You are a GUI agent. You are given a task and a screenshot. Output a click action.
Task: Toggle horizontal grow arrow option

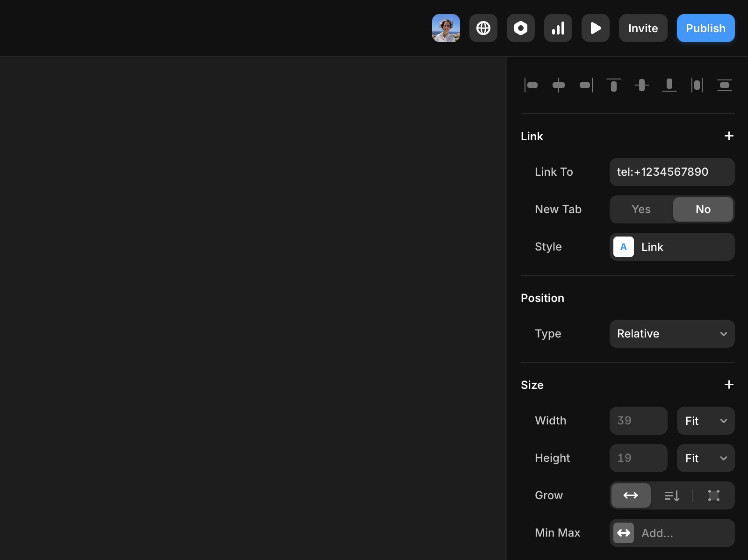point(631,495)
